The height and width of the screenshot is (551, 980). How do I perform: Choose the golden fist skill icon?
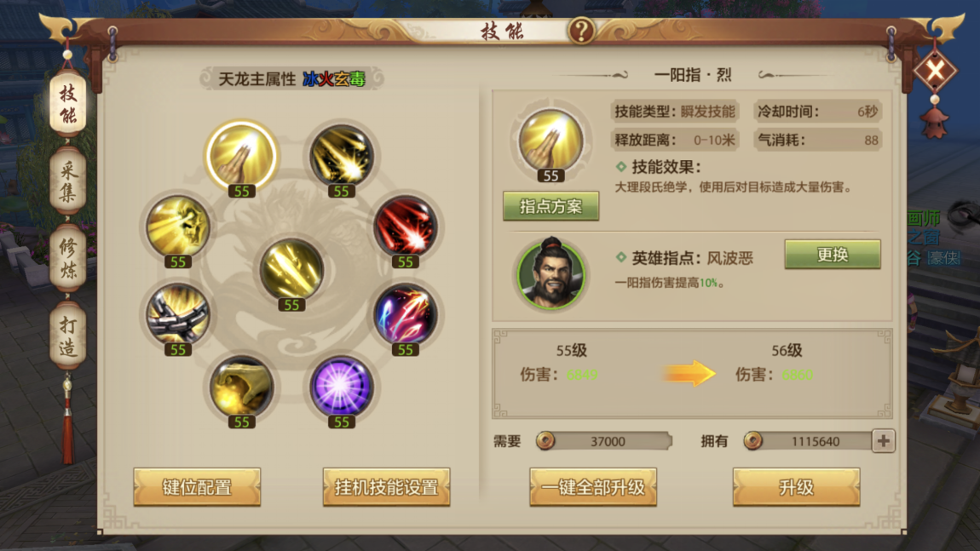[241, 386]
